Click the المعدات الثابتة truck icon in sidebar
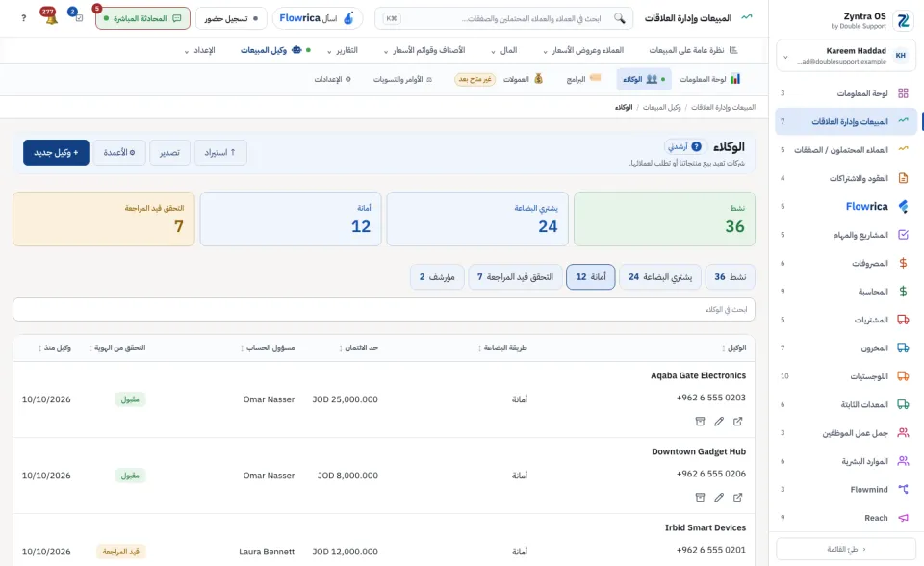 pyautogui.click(x=903, y=404)
